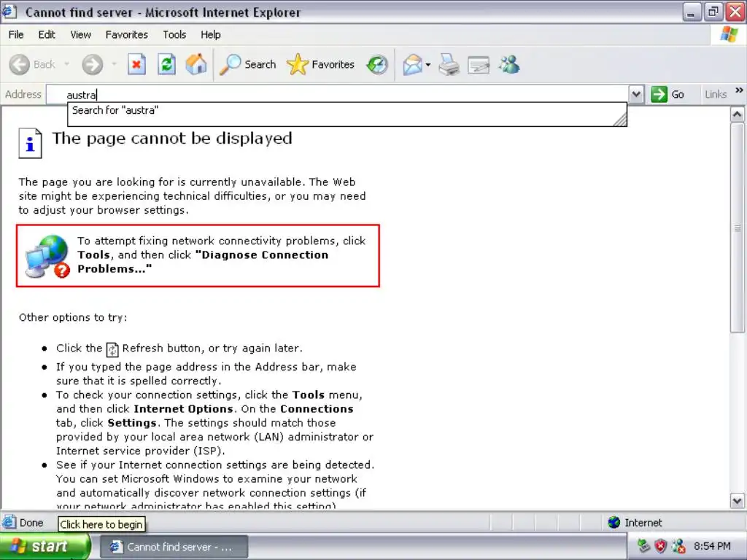Open the Favorites menu
The image size is (747, 560).
pos(127,35)
